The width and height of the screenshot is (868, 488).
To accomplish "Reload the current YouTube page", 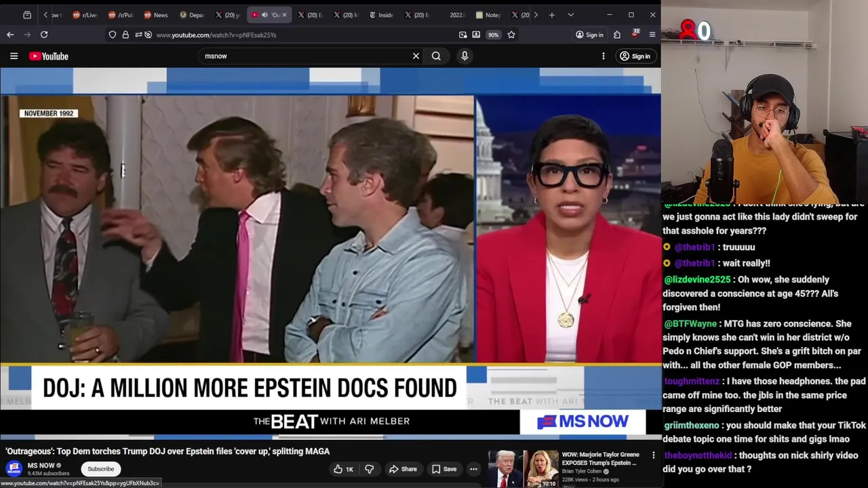I will tap(44, 35).
